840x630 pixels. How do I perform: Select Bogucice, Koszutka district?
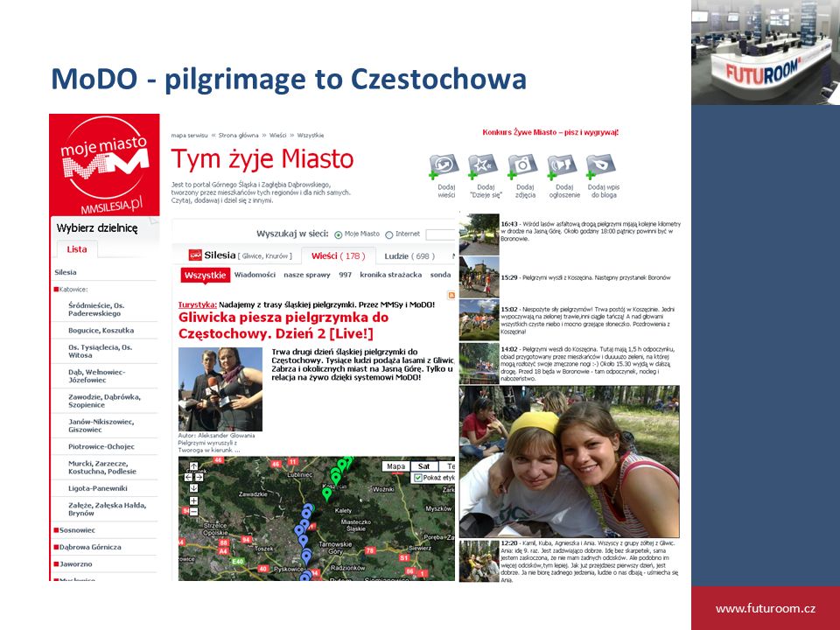(x=101, y=331)
